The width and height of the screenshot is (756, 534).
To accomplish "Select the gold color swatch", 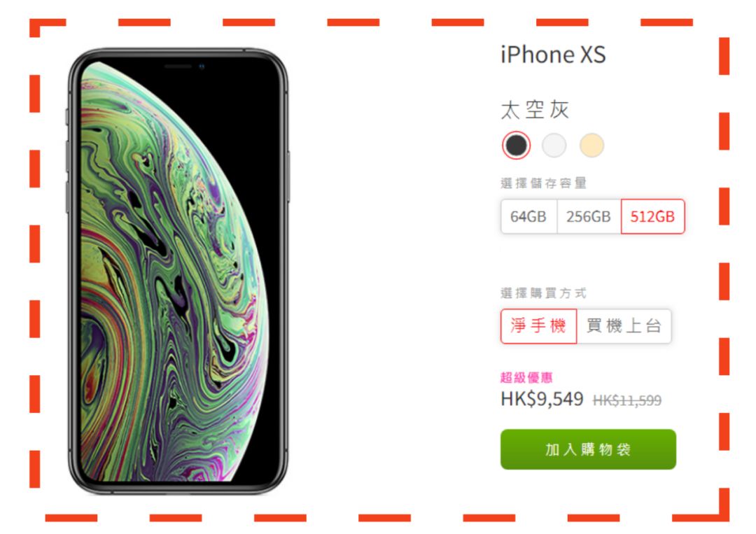I will coord(591,145).
